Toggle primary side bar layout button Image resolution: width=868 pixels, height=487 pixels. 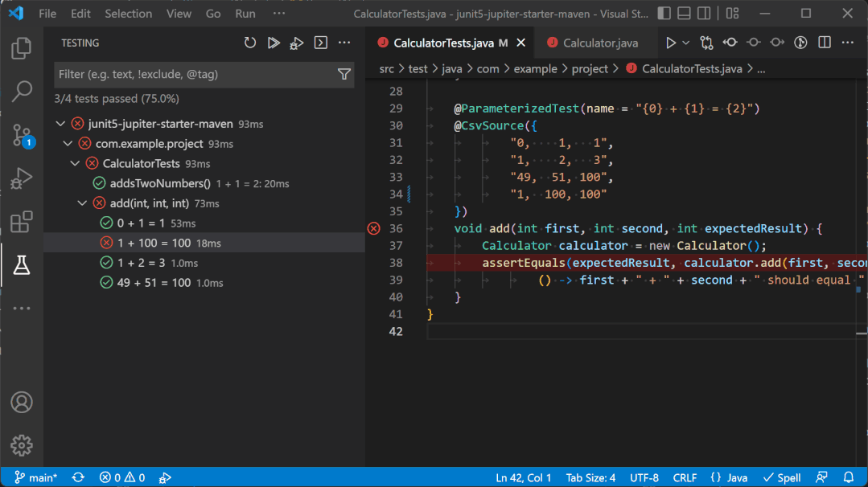tap(664, 14)
